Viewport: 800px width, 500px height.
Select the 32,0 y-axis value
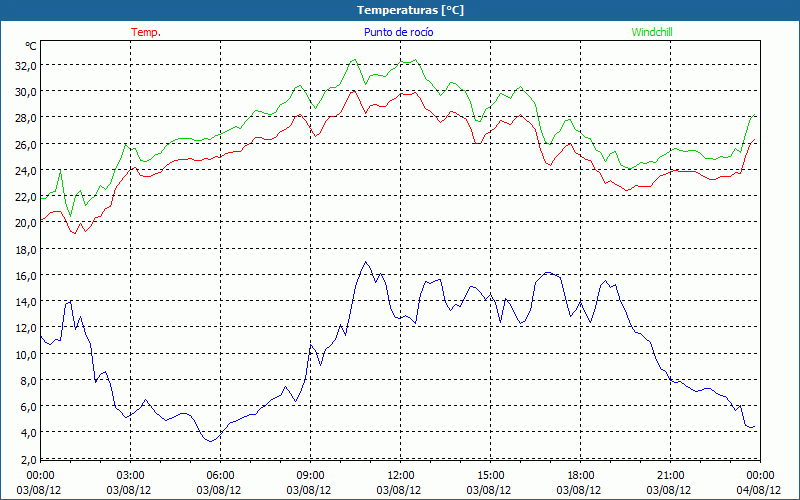click(27, 66)
